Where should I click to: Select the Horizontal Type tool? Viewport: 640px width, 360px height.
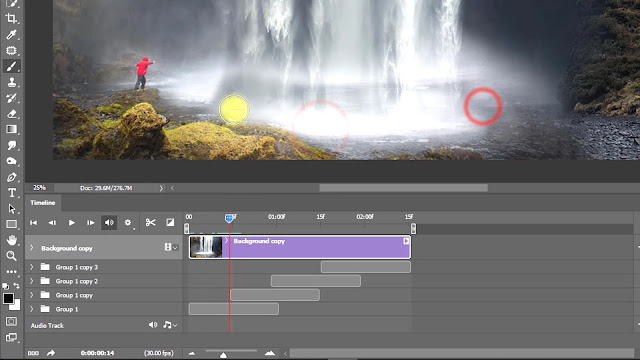tap(11, 193)
